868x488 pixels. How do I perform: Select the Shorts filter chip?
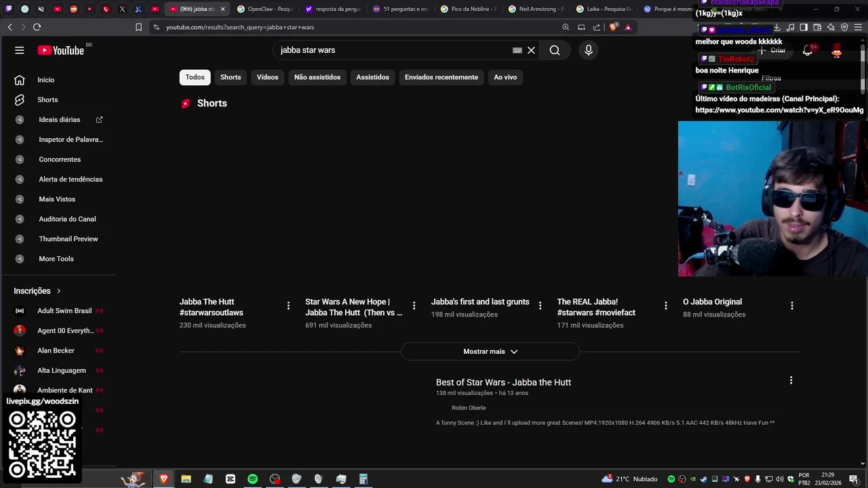pyautogui.click(x=231, y=77)
